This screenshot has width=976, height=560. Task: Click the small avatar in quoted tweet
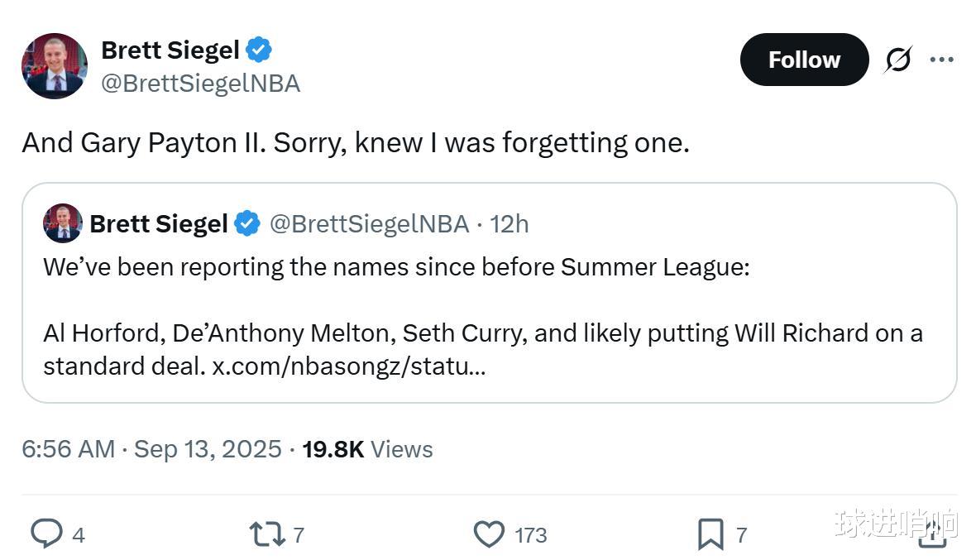62,223
